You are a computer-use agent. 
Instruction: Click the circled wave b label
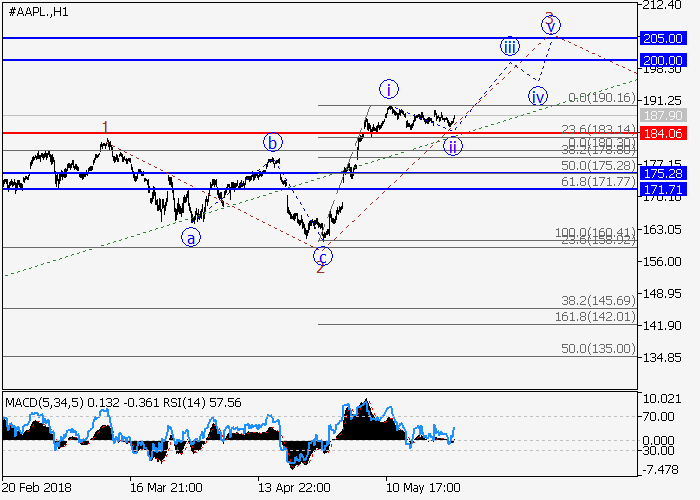(x=272, y=142)
